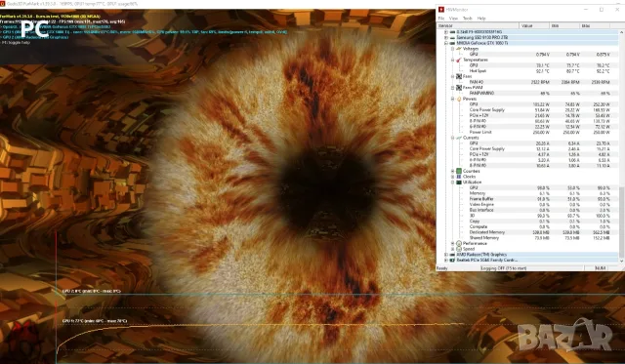
Task: Click the Performance category icon
Action: (459, 243)
